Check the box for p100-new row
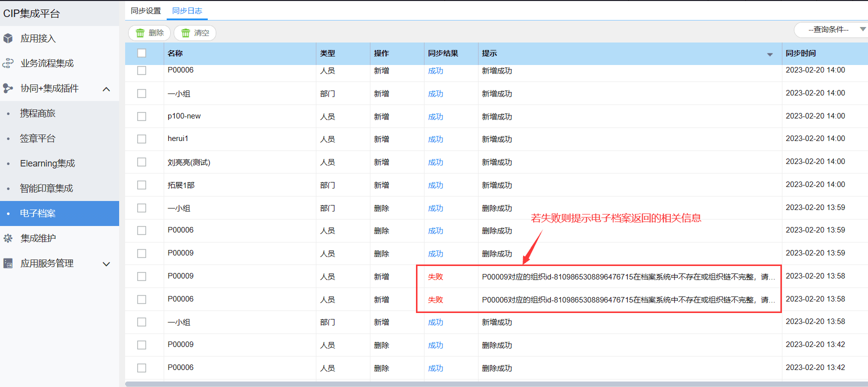The width and height of the screenshot is (868, 387). (x=142, y=116)
